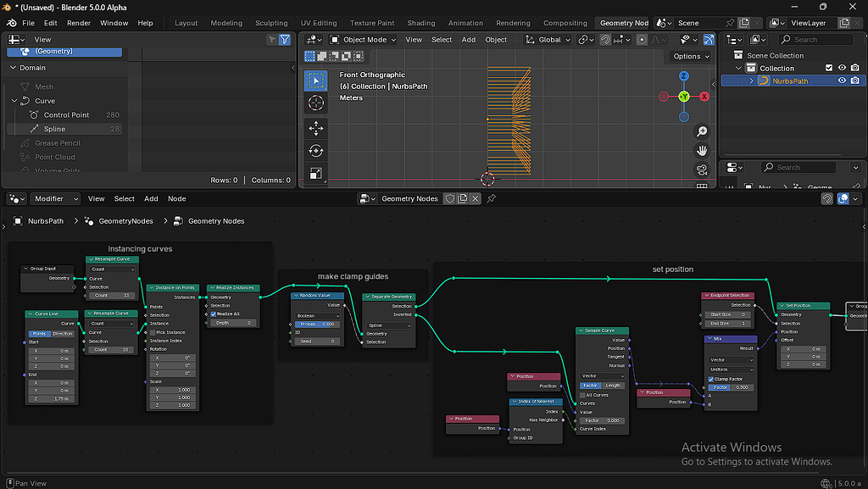Click Direction mode button in Curve Line
Screen dimensions: 868x489
63,334
